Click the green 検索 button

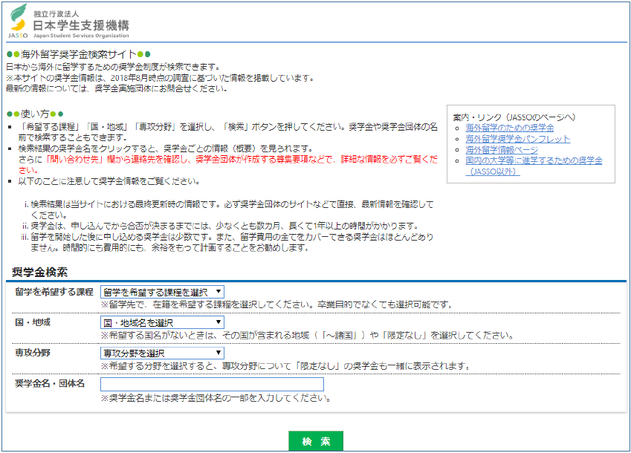[x=316, y=441]
